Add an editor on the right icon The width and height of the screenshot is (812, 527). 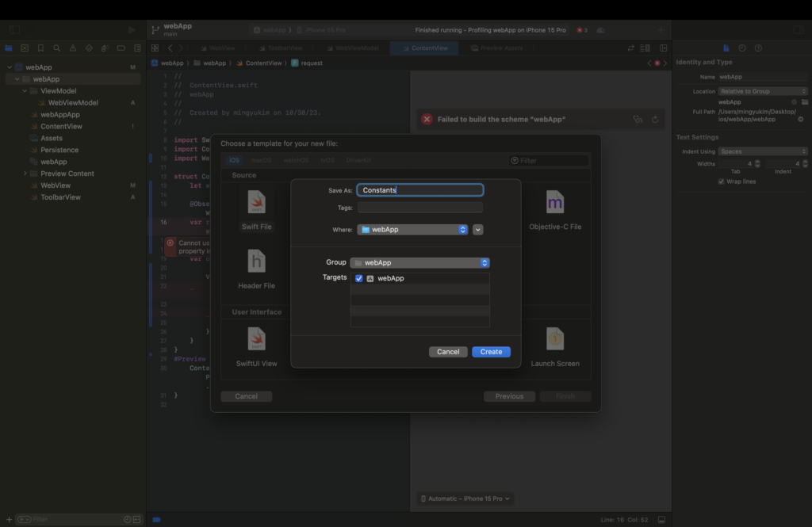[664, 48]
